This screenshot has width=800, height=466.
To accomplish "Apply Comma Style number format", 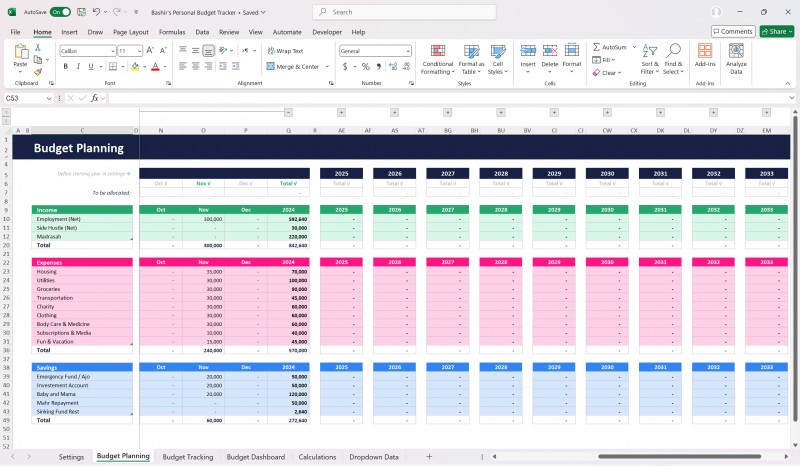I will [x=379, y=66].
